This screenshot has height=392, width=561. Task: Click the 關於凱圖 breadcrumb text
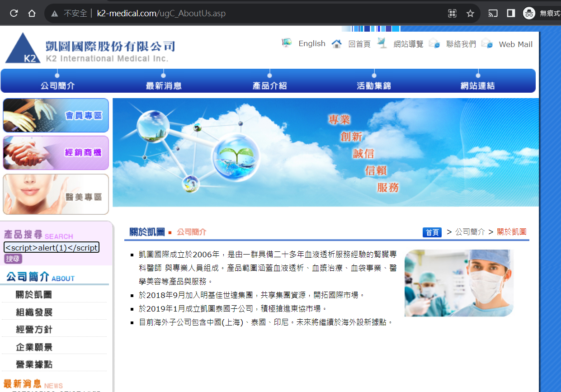pyautogui.click(x=512, y=232)
